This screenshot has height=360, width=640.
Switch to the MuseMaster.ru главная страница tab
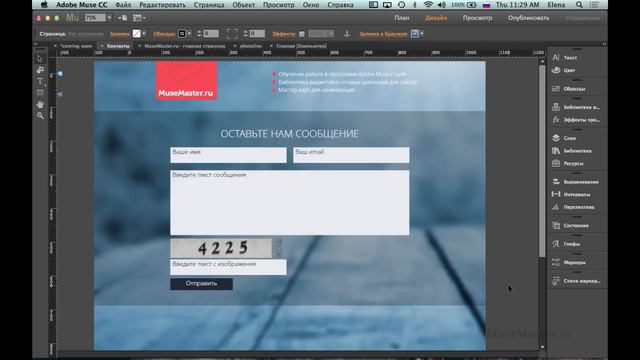[x=184, y=46]
